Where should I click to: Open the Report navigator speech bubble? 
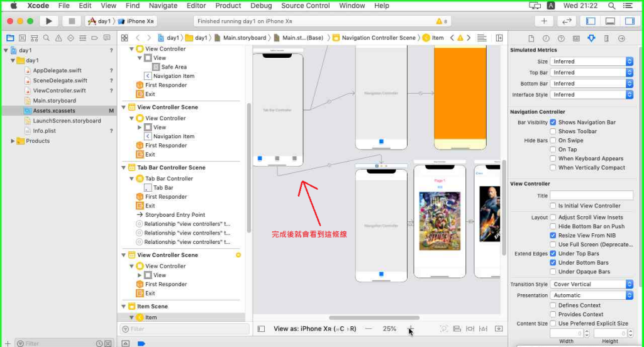tap(107, 38)
